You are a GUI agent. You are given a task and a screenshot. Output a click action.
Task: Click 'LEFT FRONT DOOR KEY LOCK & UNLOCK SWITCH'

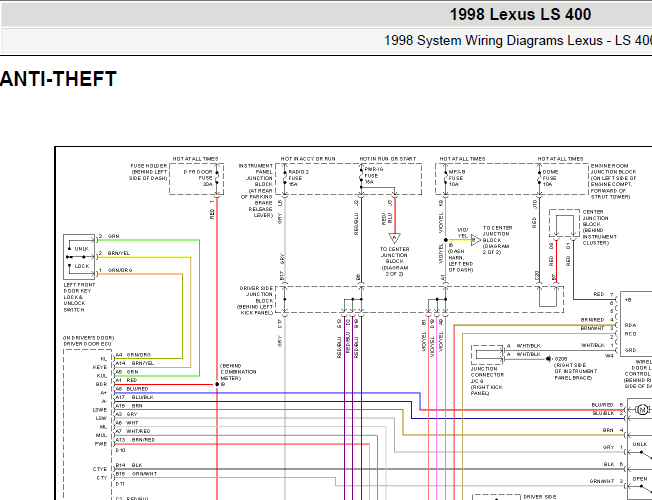coord(79,297)
